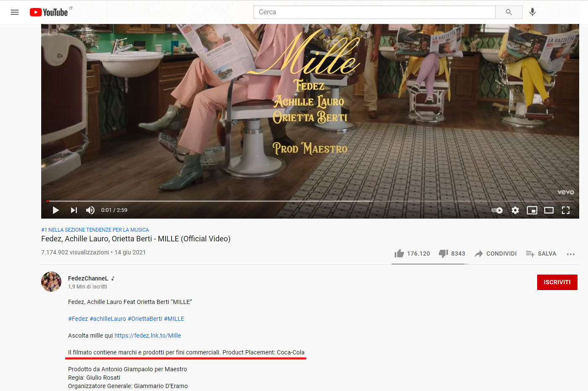Image resolution: width=588 pixels, height=391 pixels.
Task: Open the #achilleLauro hashtag
Action: tap(108, 319)
